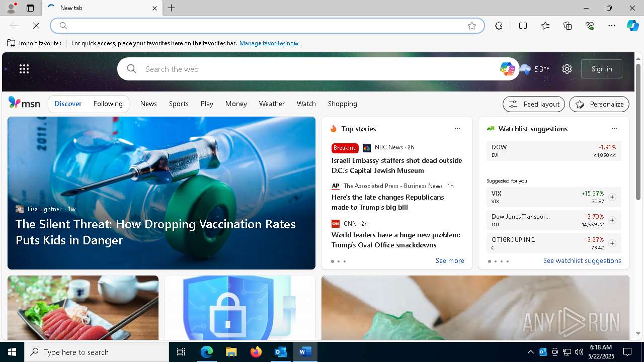
Task: Open Split screen view
Action: tap(523, 26)
